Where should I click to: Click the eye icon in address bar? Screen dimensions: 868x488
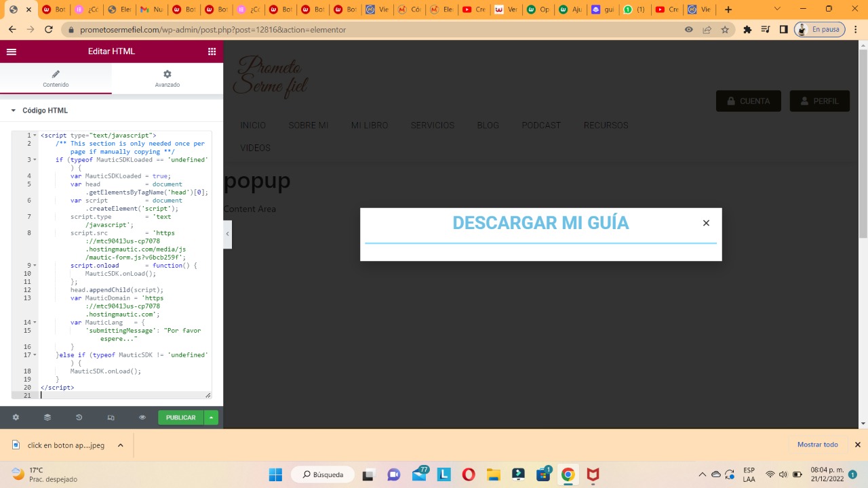tap(689, 30)
